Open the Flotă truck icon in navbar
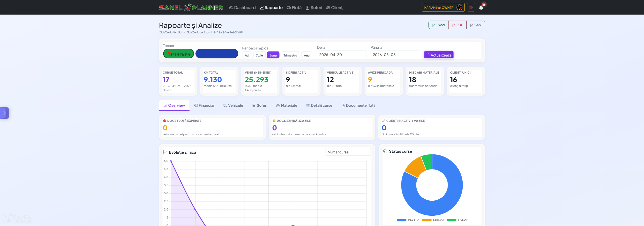 (x=289, y=8)
